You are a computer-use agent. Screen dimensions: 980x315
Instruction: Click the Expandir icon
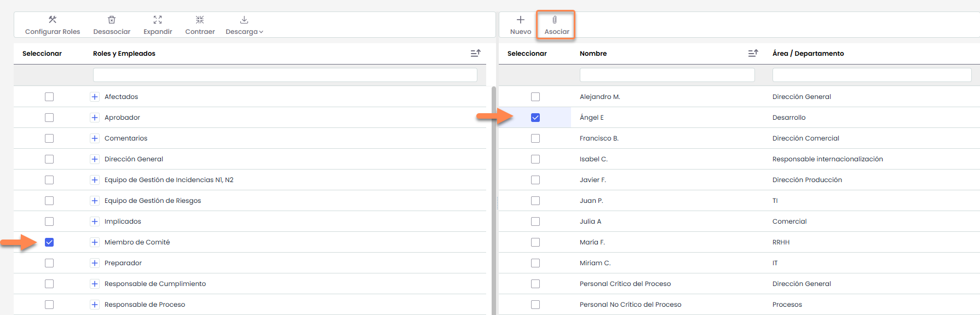[x=158, y=20]
